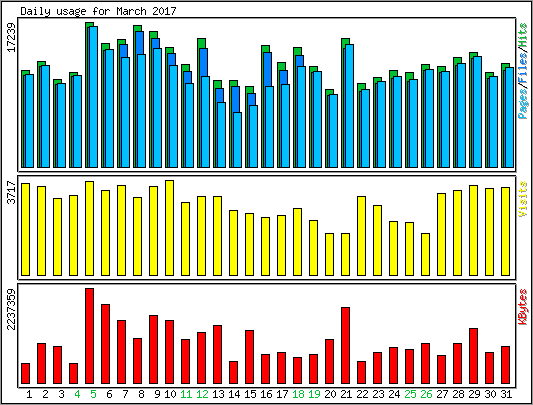Click green day 11 label
Image resolution: width=533 pixels, height=405 pixels.
click(186, 394)
